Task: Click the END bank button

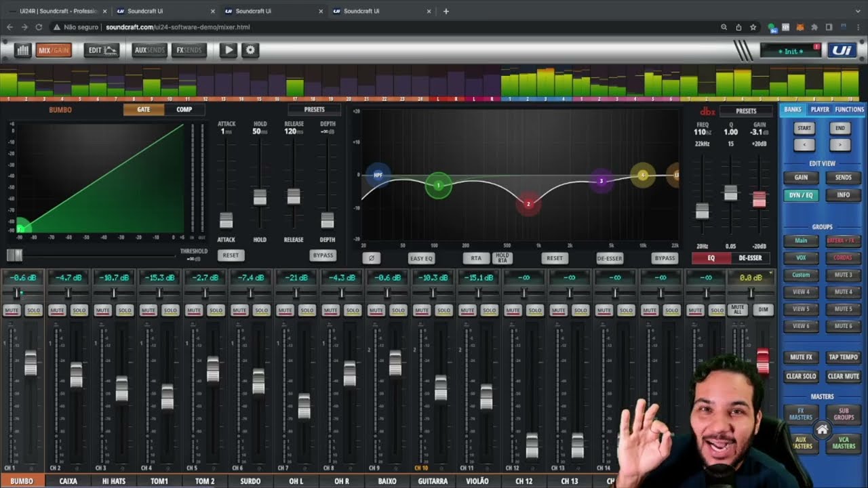Action: pos(840,128)
